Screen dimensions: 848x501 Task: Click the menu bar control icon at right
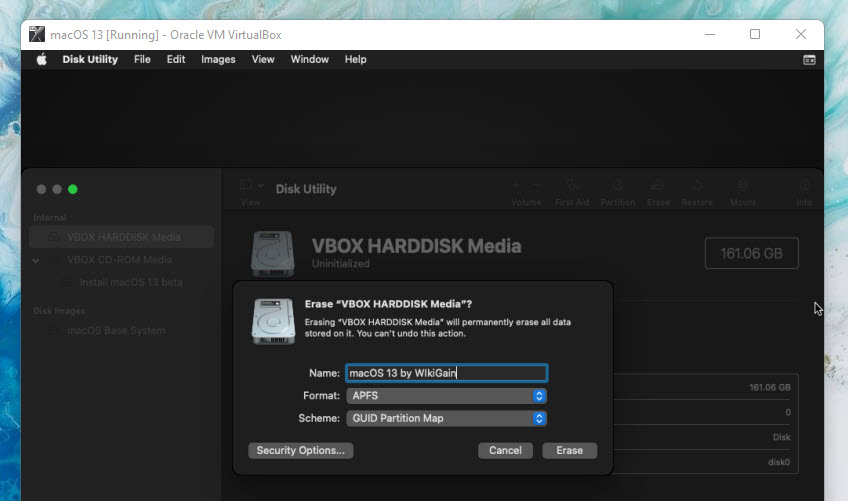point(809,60)
